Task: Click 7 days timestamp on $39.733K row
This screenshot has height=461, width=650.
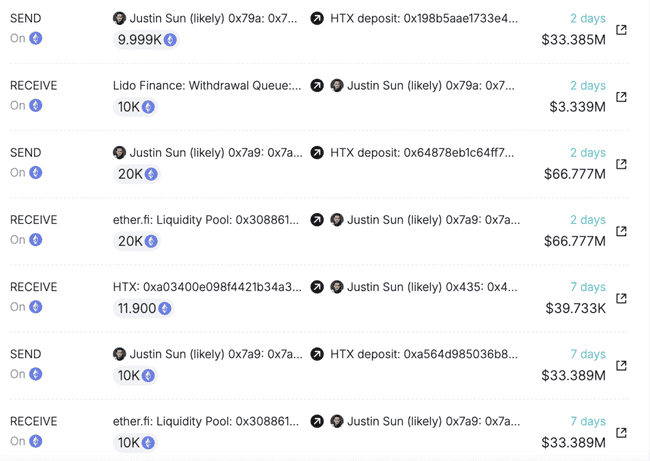Action: (x=587, y=287)
